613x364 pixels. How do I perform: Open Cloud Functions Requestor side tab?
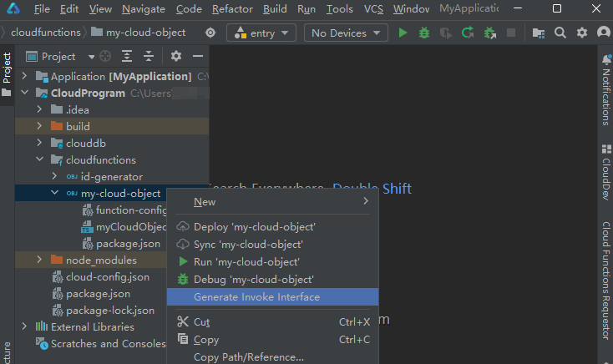(x=605, y=280)
